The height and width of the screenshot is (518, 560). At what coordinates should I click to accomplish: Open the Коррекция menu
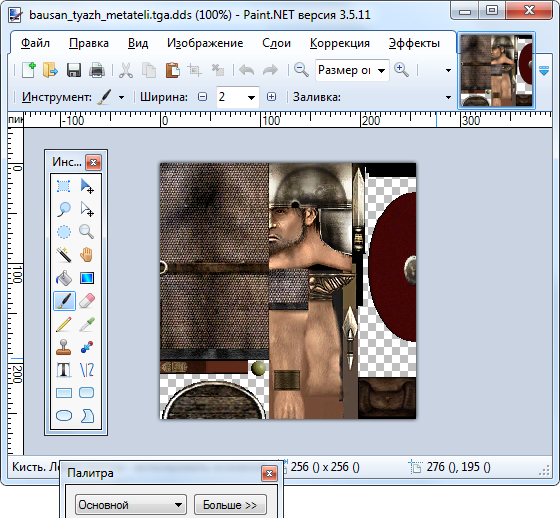(340, 43)
